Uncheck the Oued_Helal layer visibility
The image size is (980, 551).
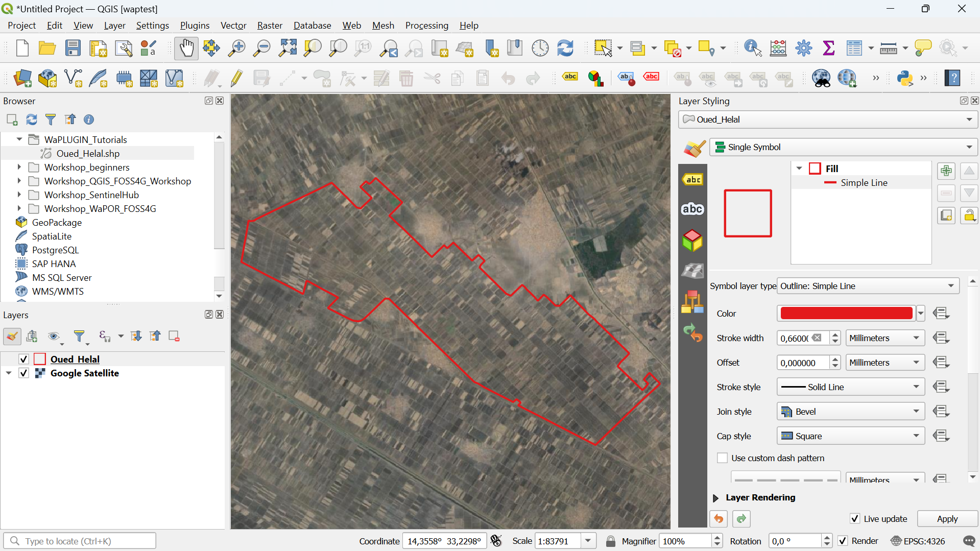[x=23, y=359]
